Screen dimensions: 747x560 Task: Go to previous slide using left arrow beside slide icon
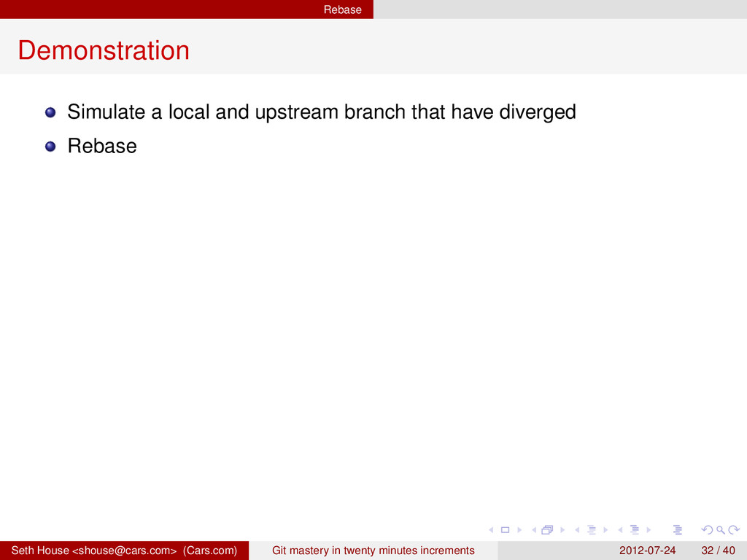coord(491,530)
